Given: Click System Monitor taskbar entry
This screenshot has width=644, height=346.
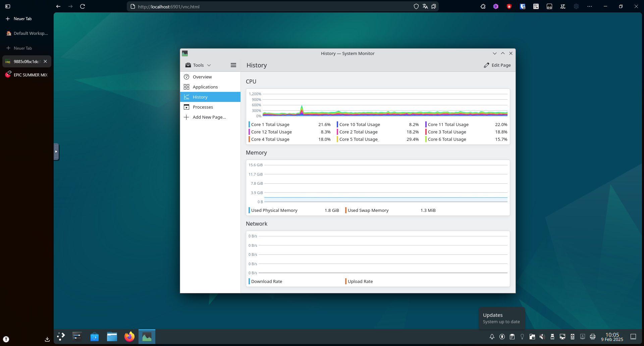Looking at the screenshot, I should point(147,337).
